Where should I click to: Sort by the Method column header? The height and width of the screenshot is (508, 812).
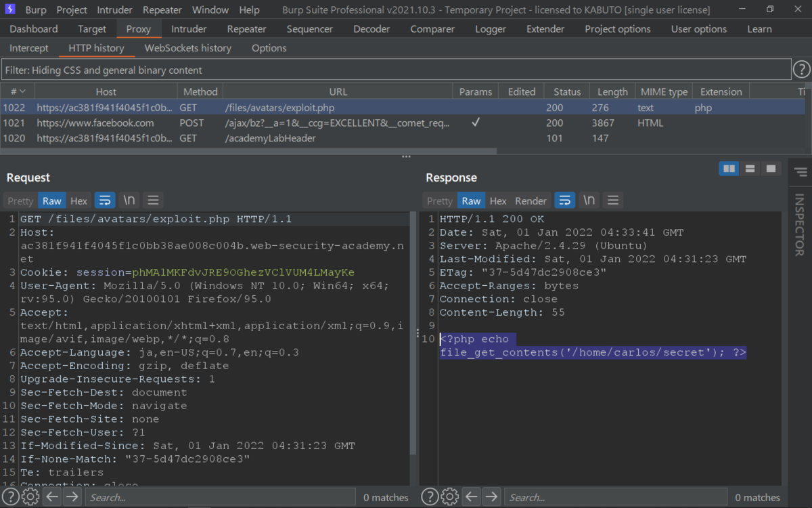point(200,91)
